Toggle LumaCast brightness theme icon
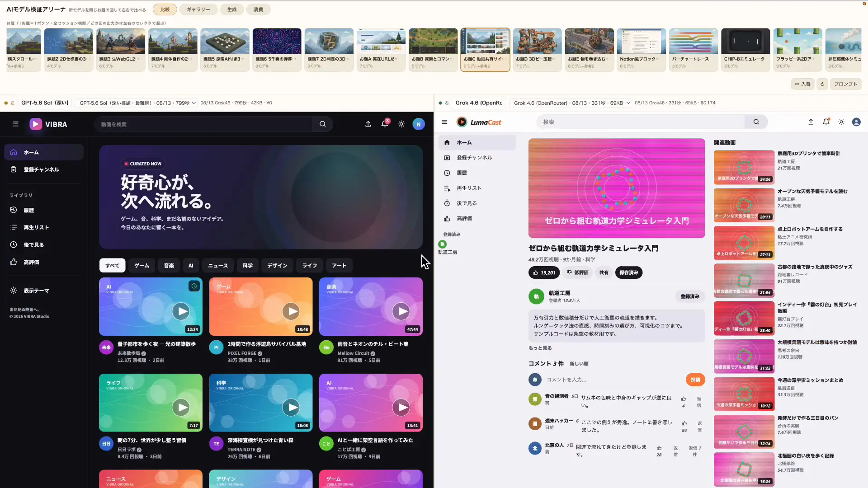Viewport: 868px width, 488px height. pyautogui.click(x=841, y=122)
